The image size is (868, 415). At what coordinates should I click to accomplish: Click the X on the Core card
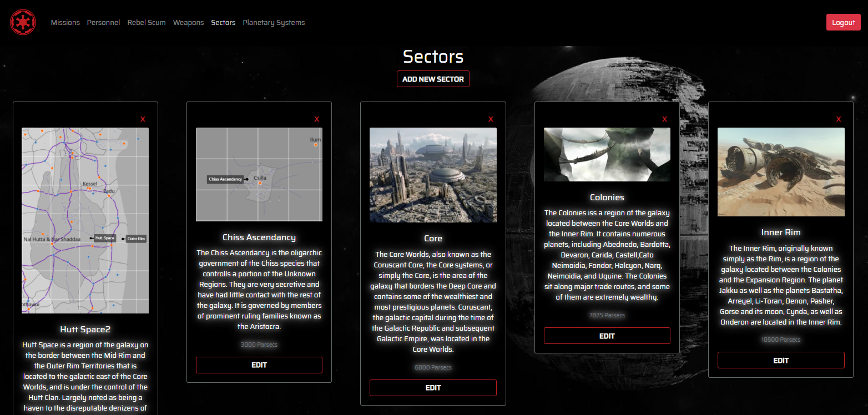pos(491,119)
